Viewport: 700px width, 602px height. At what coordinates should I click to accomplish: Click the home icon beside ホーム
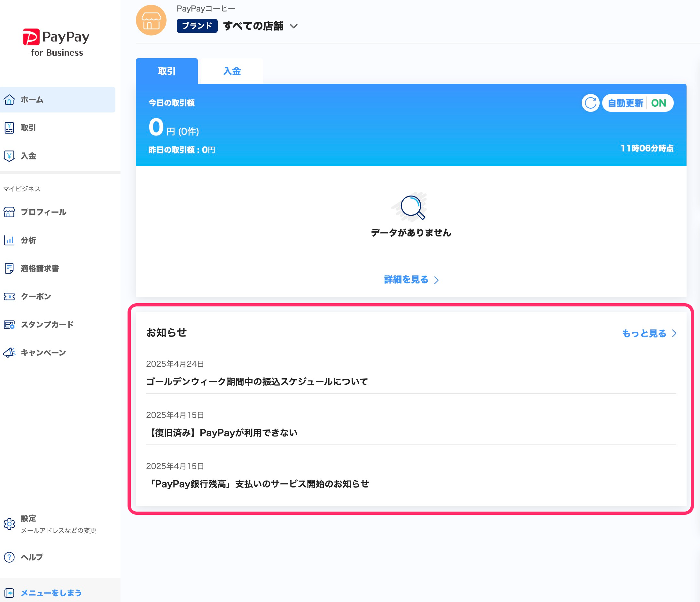pyautogui.click(x=9, y=100)
